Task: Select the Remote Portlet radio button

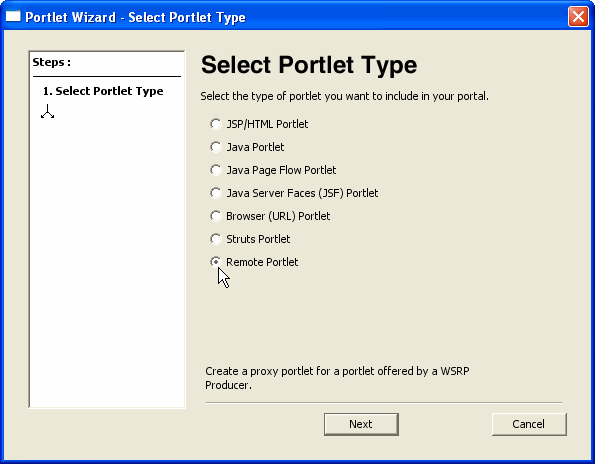Action: (216, 262)
